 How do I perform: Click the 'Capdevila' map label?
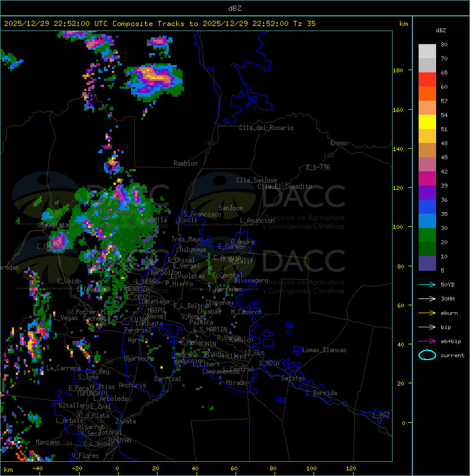151,220
